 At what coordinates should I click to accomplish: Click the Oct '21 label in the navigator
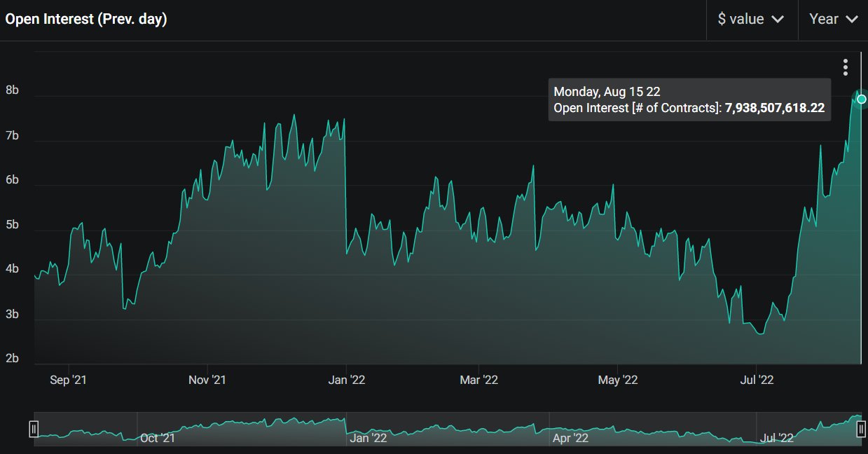point(158,439)
